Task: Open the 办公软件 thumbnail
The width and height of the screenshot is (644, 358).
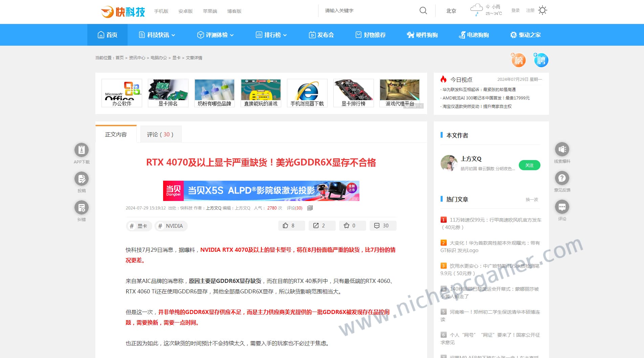Action: (x=122, y=93)
